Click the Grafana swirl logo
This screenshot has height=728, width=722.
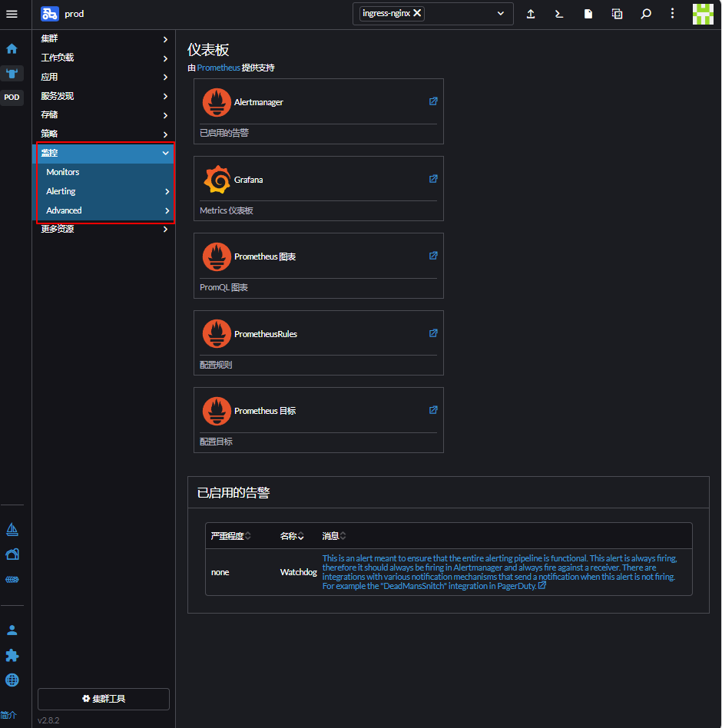tap(217, 179)
